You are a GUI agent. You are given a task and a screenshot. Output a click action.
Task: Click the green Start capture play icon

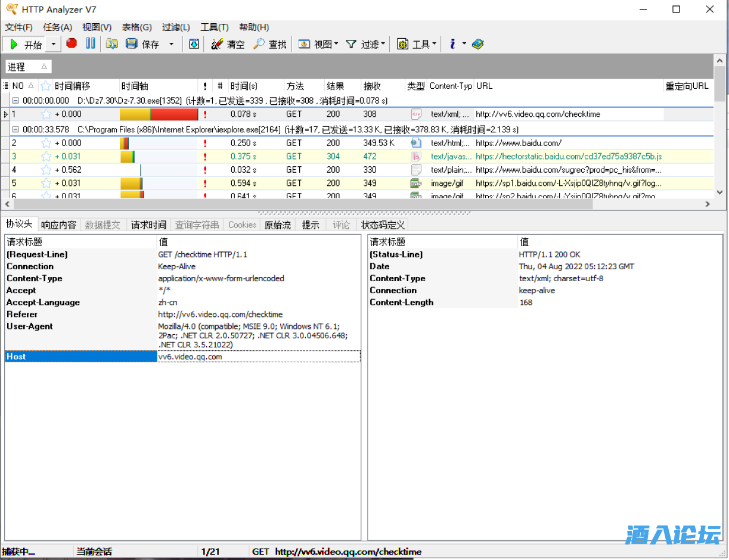point(14,44)
